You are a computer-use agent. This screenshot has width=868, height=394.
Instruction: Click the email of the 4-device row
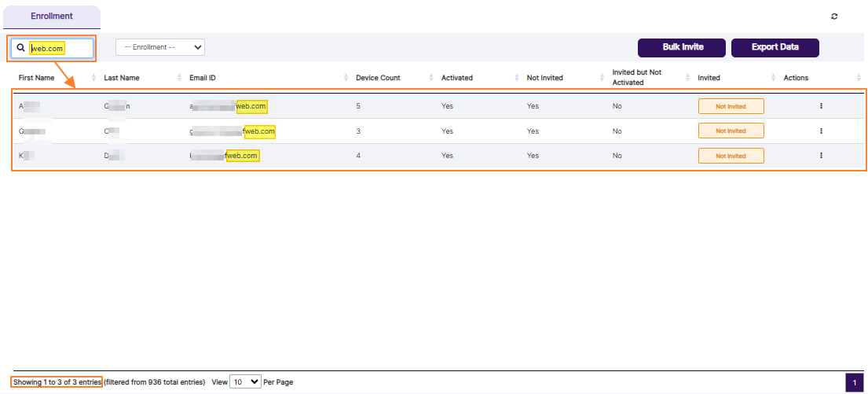[225, 156]
